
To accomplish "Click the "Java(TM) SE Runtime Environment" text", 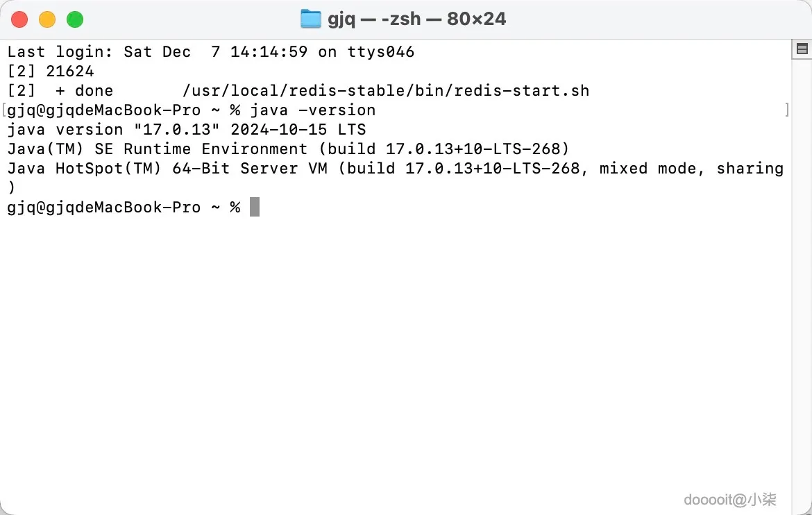I will (157, 149).
